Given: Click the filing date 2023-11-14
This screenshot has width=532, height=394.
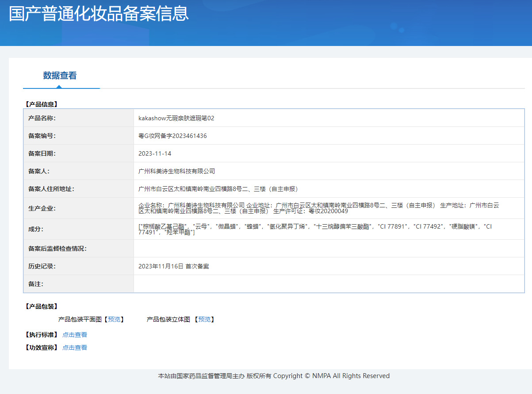Looking at the screenshot, I should (155, 153).
